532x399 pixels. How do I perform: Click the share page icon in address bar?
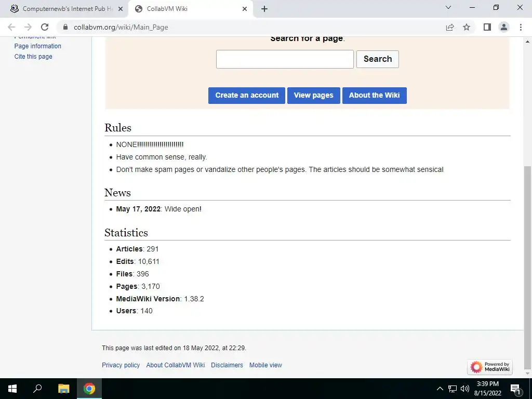(x=450, y=27)
